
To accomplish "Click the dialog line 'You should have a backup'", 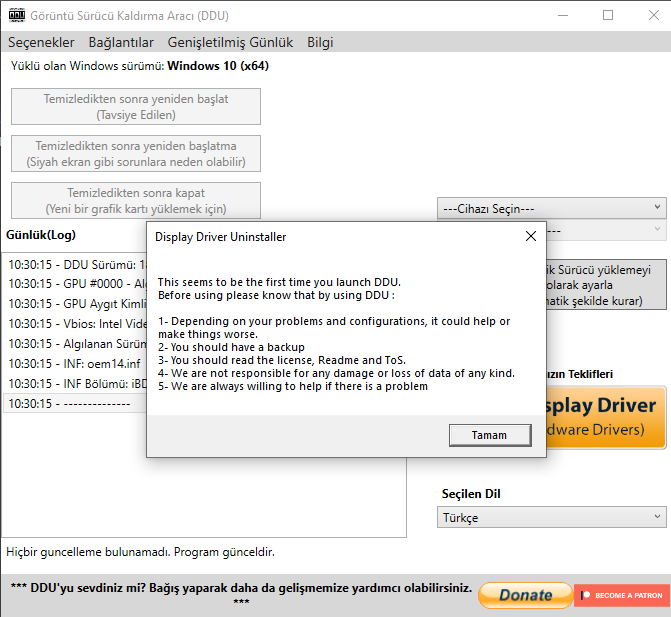I will coord(232,347).
